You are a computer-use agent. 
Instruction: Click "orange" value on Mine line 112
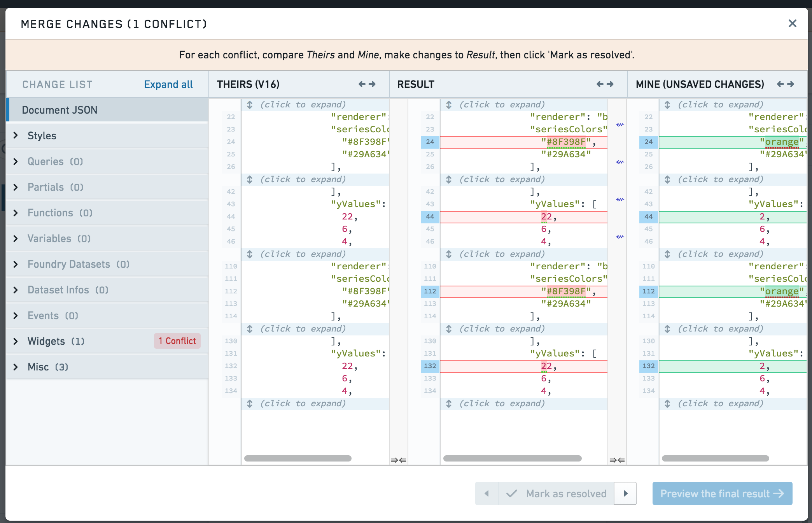coord(782,291)
